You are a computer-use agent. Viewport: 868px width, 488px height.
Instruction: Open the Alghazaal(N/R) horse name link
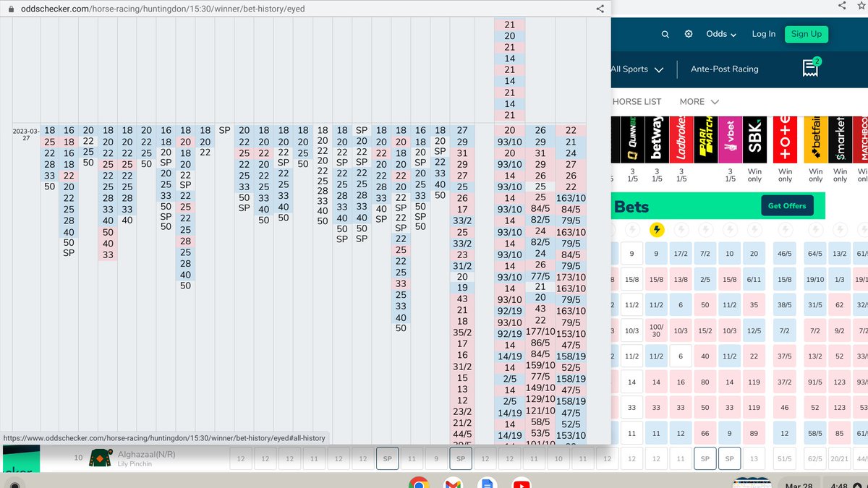pos(147,455)
